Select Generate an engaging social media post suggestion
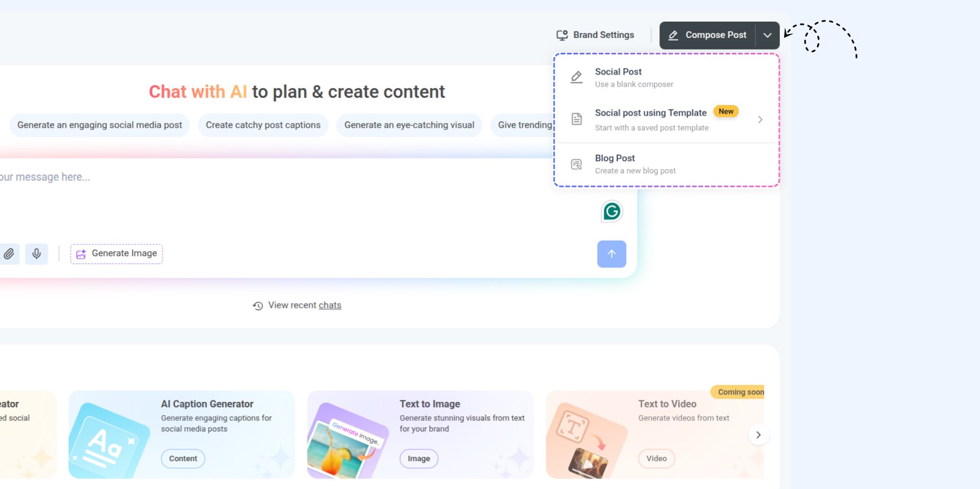The height and width of the screenshot is (489, 980). click(99, 125)
